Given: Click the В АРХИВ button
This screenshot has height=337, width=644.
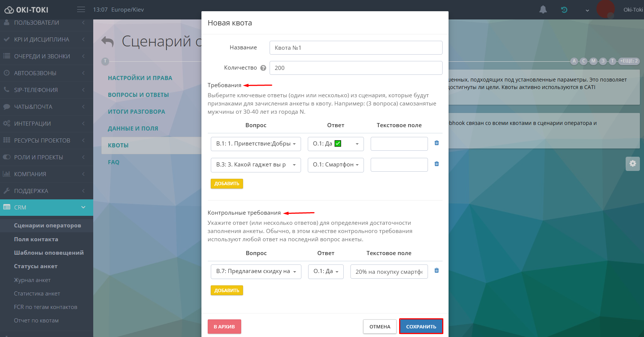Looking at the screenshot, I should coord(224,327).
